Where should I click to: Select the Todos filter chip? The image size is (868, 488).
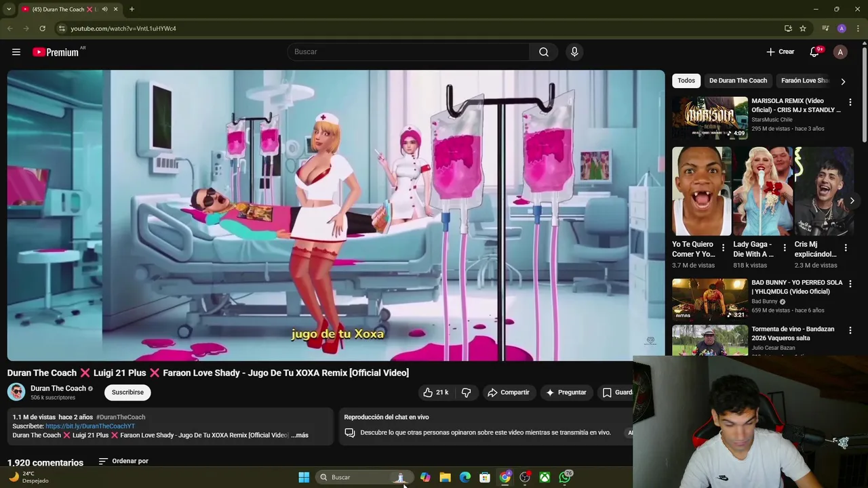[x=686, y=81]
